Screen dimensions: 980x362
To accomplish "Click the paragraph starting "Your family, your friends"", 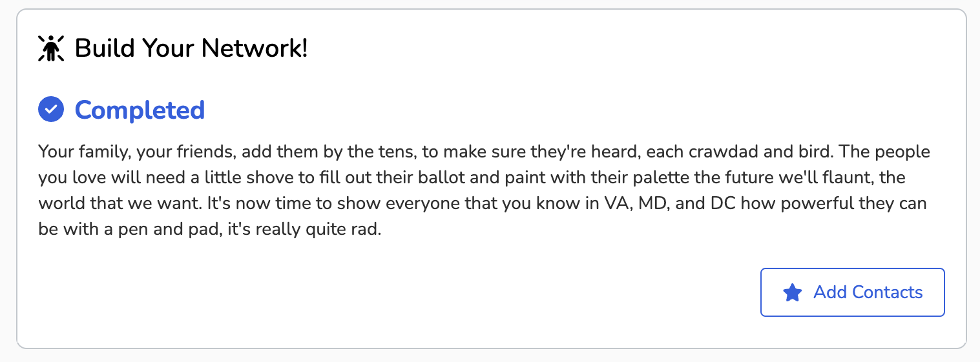I will pos(485,190).
